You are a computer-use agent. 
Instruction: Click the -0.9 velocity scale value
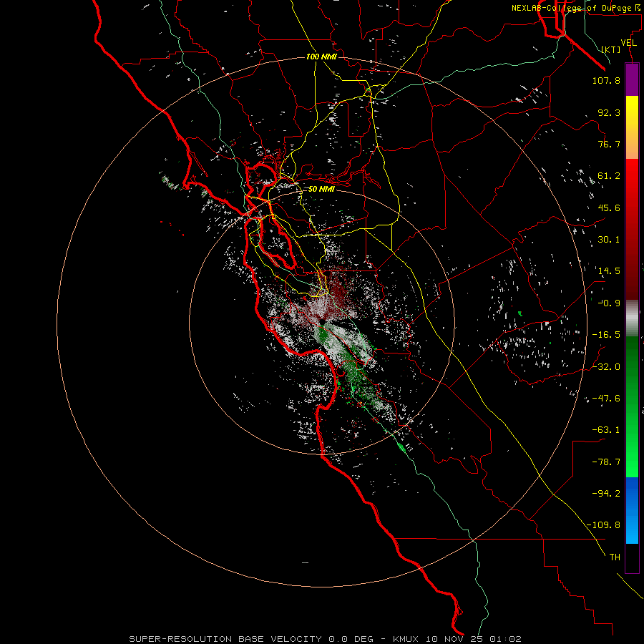click(x=609, y=303)
